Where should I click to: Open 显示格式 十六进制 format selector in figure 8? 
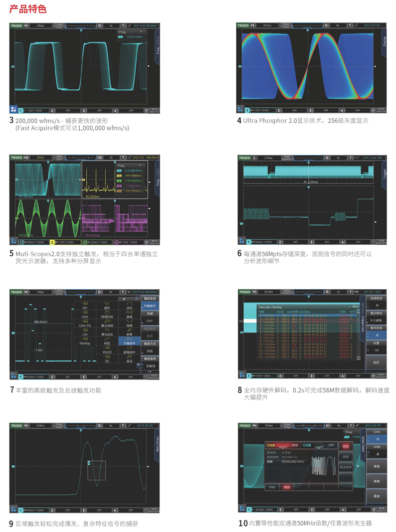point(376,317)
